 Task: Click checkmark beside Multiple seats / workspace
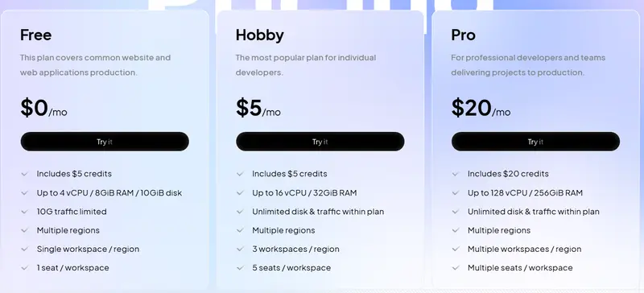coord(455,268)
